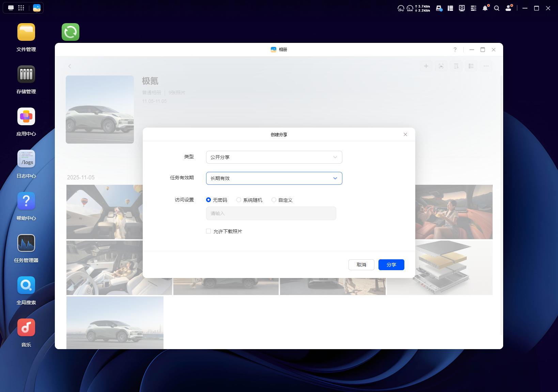The width and height of the screenshot is (558, 392).
Task: Click the plus add button in the album toolbar
Action: (x=426, y=66)
